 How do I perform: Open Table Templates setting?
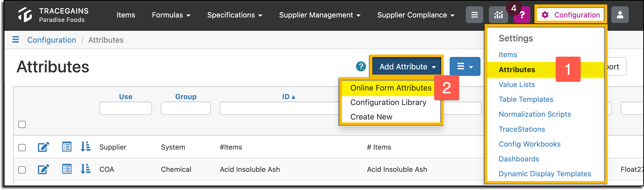pyautogui.click(x=526, y=99)
